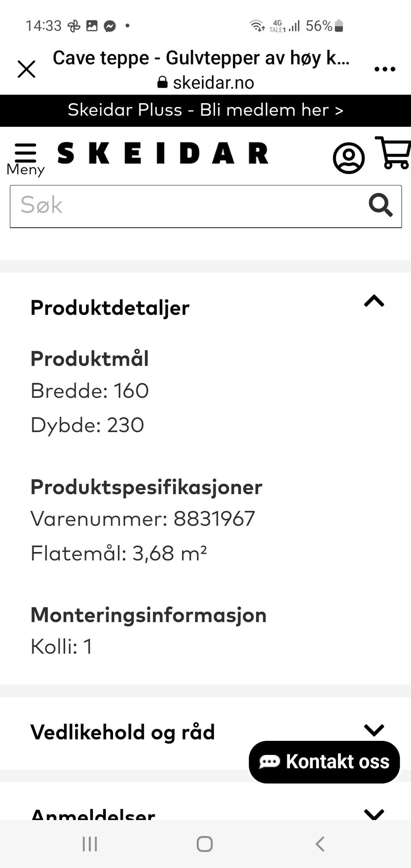Image resolution: width=411 pixels, height=868 pixels.
Task: Tap the Skeidar Pluss membership banner
Action: [205, 110]
